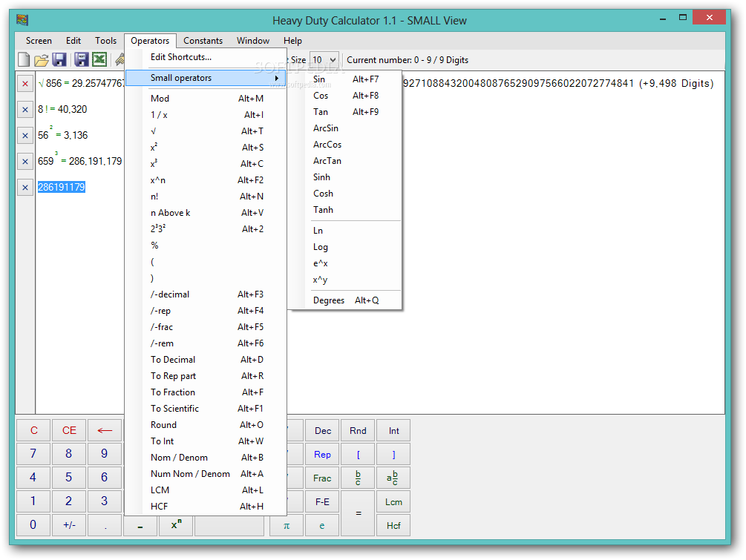
Task: Click the keypad digit 7 button
Action: 33,454
